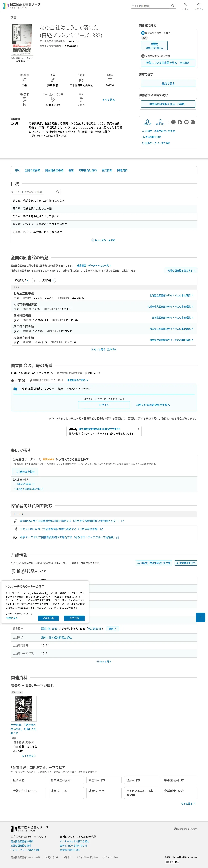Click すべて見る next to NDC
This screenshot has height=868, width=208.
tap(108, 100)
